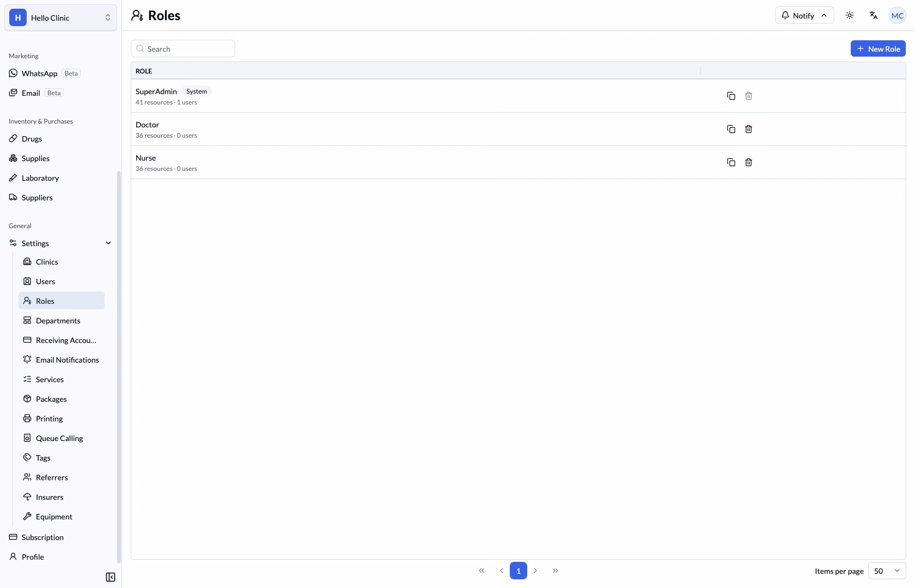The height and width of the screenshot is (588, 915).
Task: Duplicate the SuperAdmin role
Action: point(731,96)
